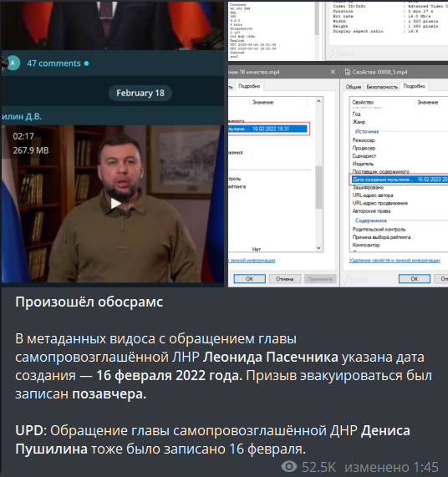Click the Значение column header in right dialog
The height and width of the screenshot is (477, 448).
click(428, 103)
